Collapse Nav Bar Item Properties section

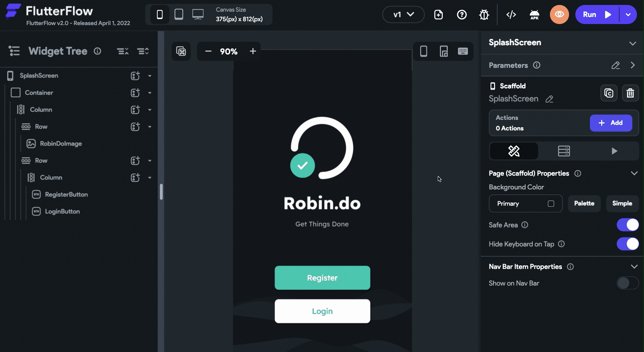click(x=634, y=266)
